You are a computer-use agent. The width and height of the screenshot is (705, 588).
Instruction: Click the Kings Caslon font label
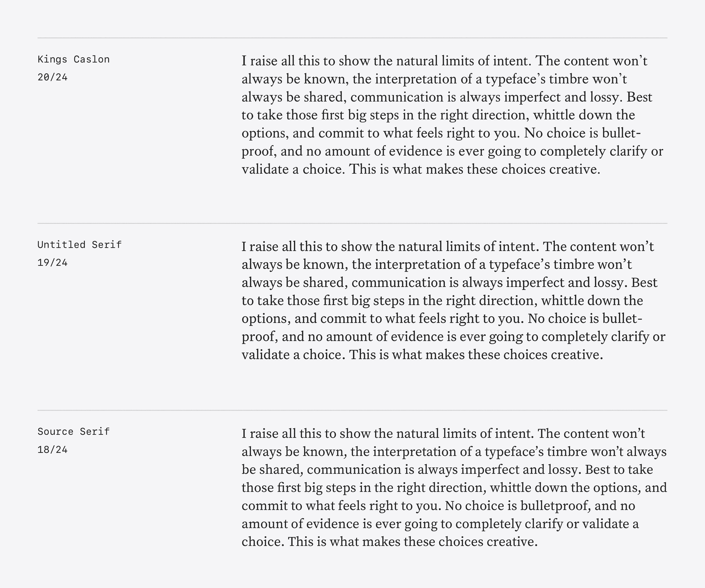coord(74,59)
